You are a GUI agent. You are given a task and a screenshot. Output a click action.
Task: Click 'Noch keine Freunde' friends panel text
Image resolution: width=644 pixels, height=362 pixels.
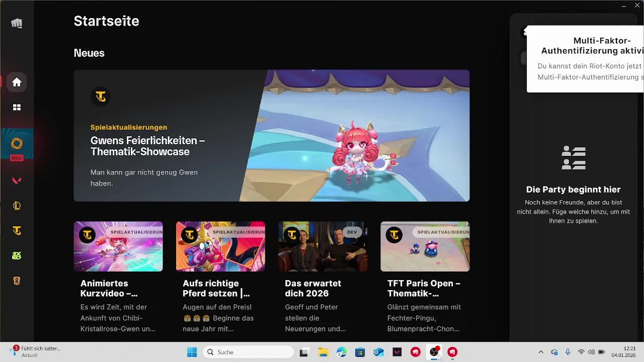[573, 212]
